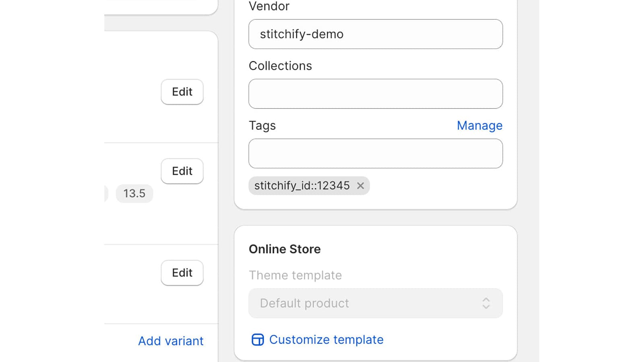Remove the stitchify_id::12345 tag with its X icon
This screenshot has width=644, height=362.
(x=360, y=186)
